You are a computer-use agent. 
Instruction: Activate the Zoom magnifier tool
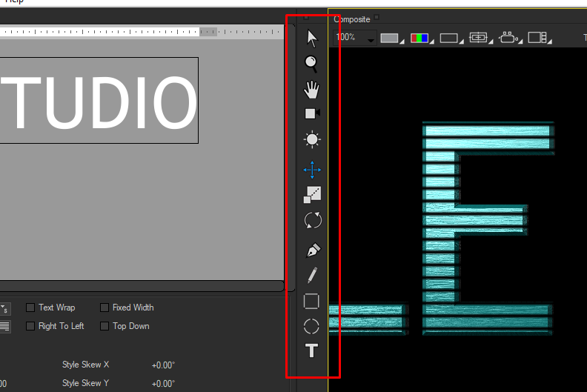point(312,64)
